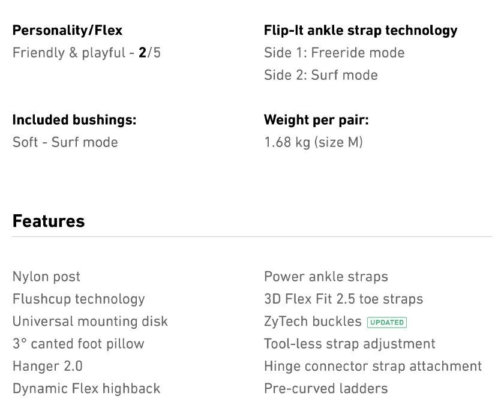Click the ZyTech buckles feature text

click(x=313, y=322)
